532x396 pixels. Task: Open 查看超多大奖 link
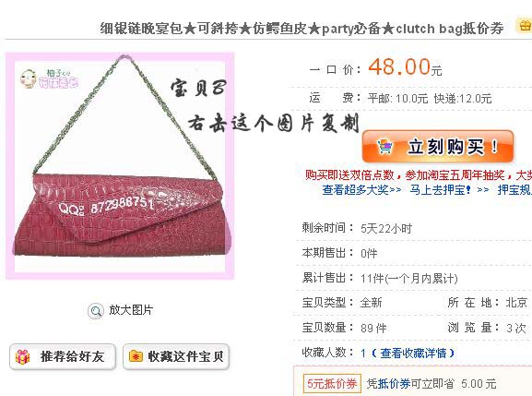361,189
